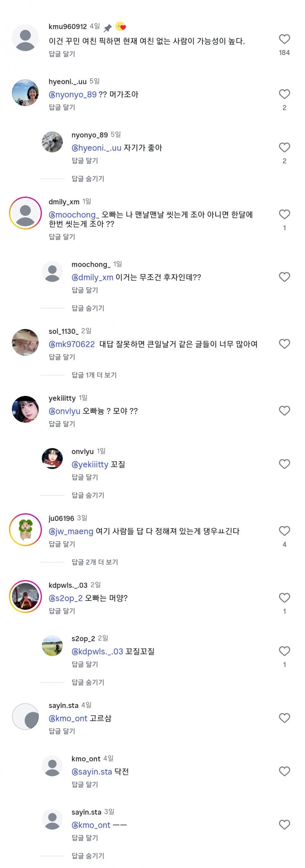Like s2op_2's reply
Screen dimensions: 305x868
[x=284, y=651]
